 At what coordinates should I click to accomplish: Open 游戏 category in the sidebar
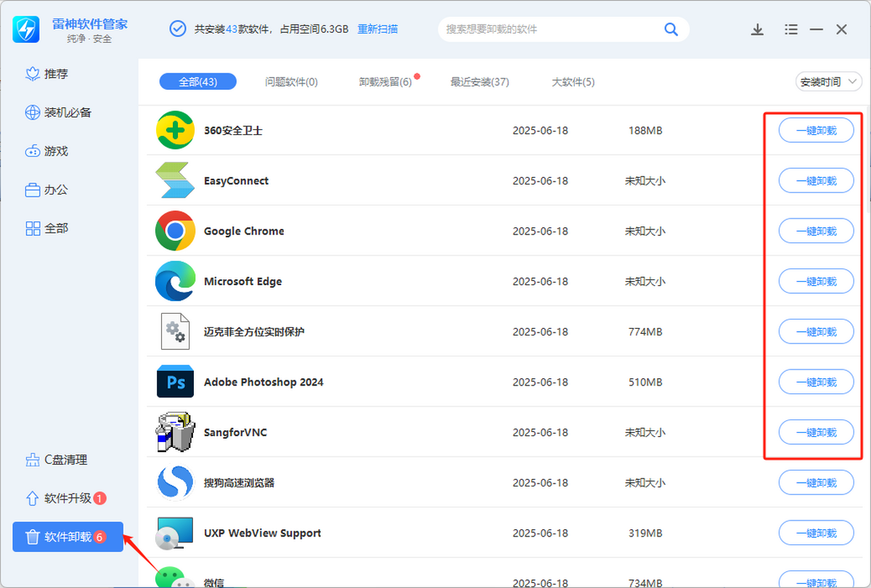tap(47, 151)
